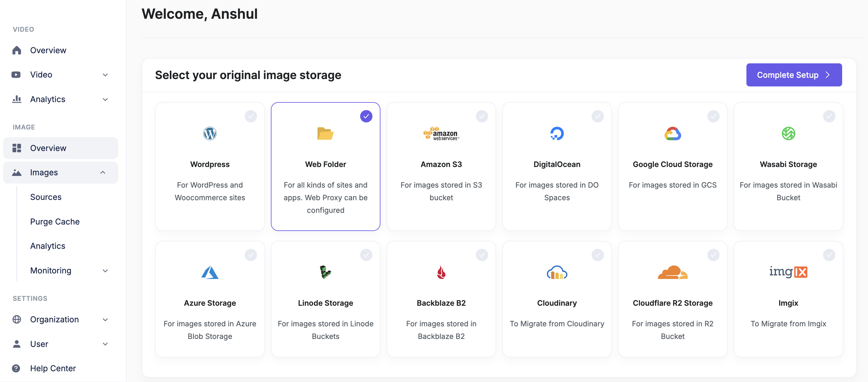Expand the User settings chevron
This screenshot has width=868, height=382.
pyautogui.click(x=105, y=344)
